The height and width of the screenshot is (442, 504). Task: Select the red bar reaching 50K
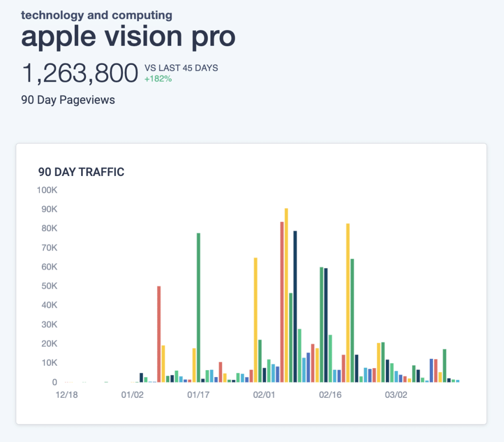159,334
